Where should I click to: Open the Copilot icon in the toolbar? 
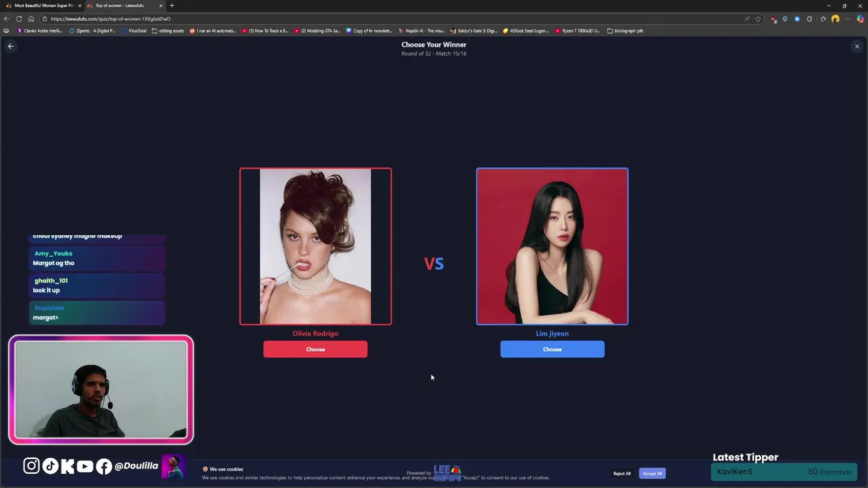pos(861,19)
